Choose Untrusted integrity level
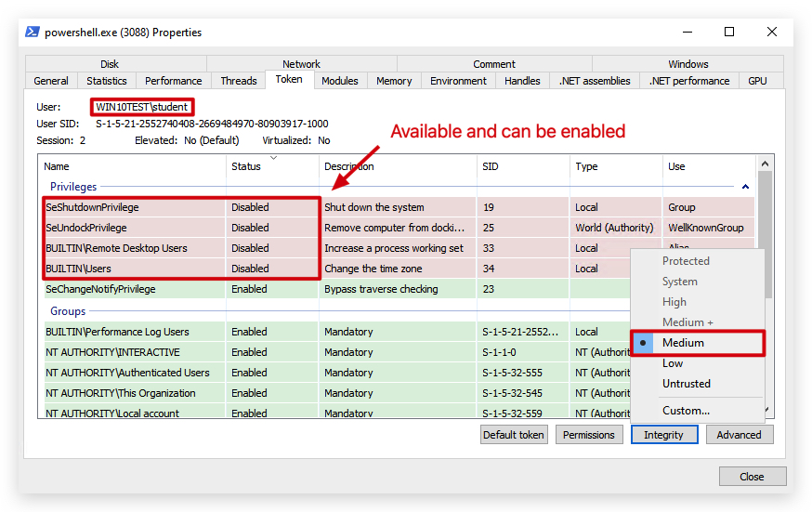812x512 pixels. click(698, 384)
